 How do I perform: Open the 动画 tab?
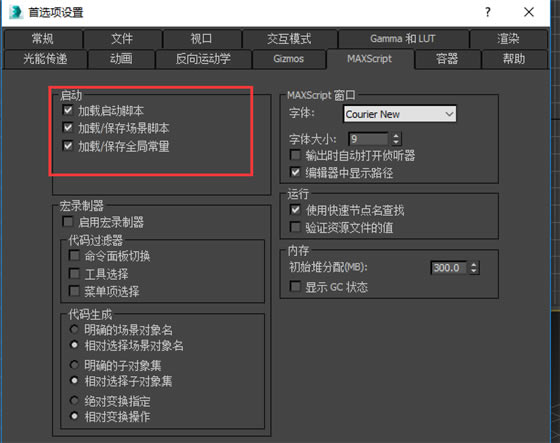pyautogui.click(x=121, y=59)
